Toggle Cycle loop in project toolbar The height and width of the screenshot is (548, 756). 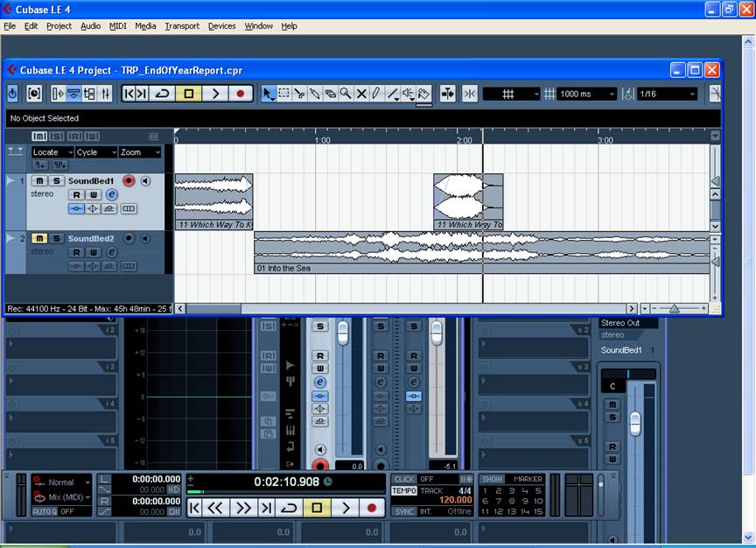(x=163, y=94)
